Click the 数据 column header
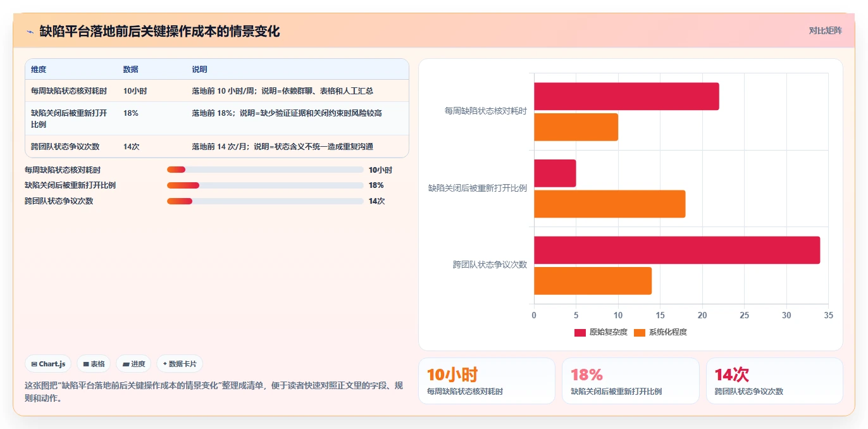This screenshot has height=429, width=868. tap(131, 70)
